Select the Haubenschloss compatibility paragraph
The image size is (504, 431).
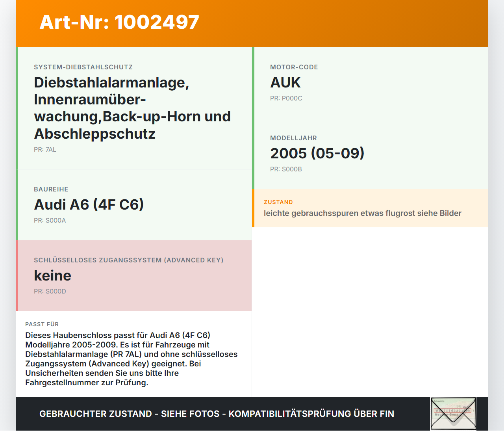pos(132,359)
